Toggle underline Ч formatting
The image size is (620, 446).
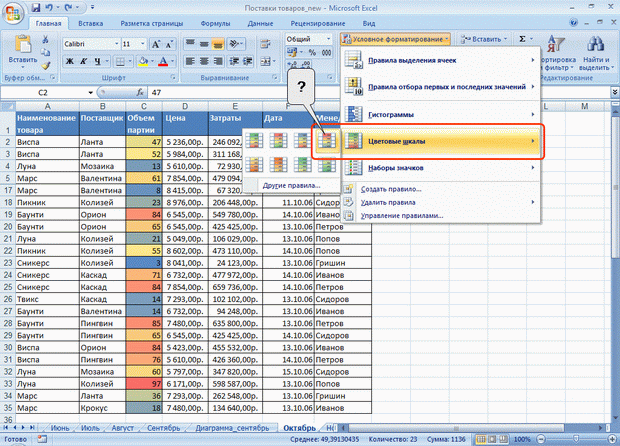click(x=97, y=61)
